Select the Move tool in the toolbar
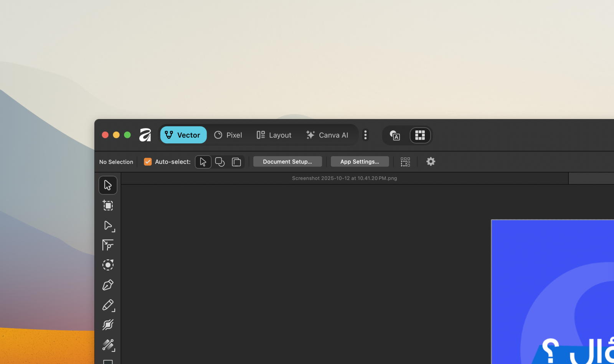This screenshot has height=364, width=614. coord(108,185)
